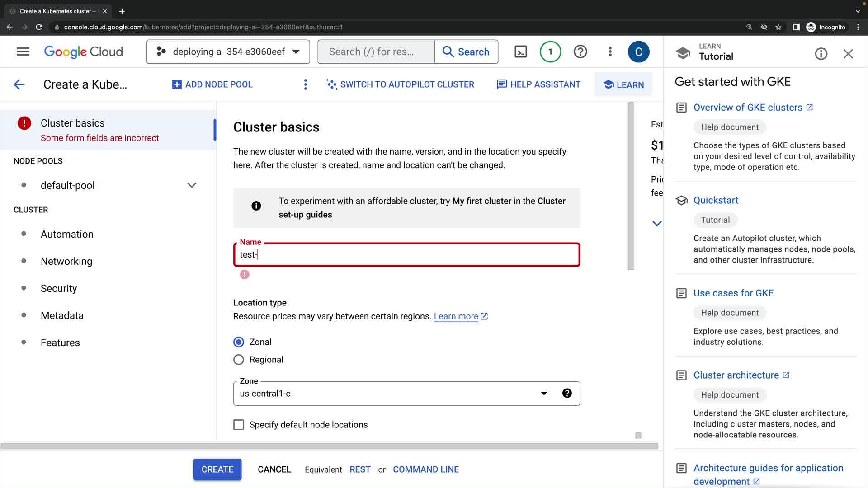Select the Regional location type
The height and width of the screenshot is (488, 868).
pyautogui.click(x=239, y=360)
